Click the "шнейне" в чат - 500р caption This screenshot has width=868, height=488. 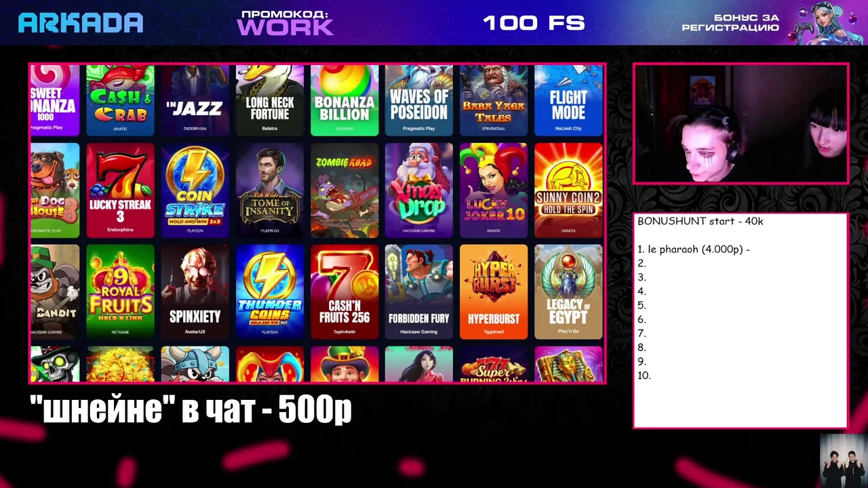coord(191,409)
